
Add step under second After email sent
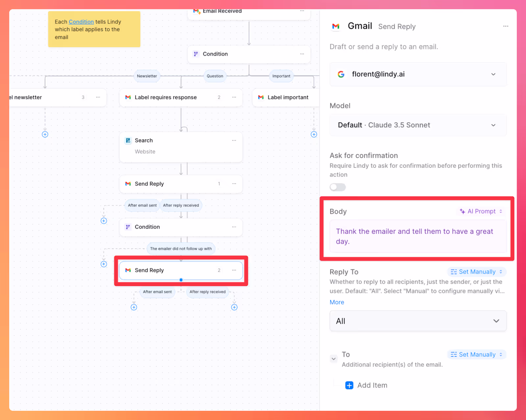click(134, 307)
